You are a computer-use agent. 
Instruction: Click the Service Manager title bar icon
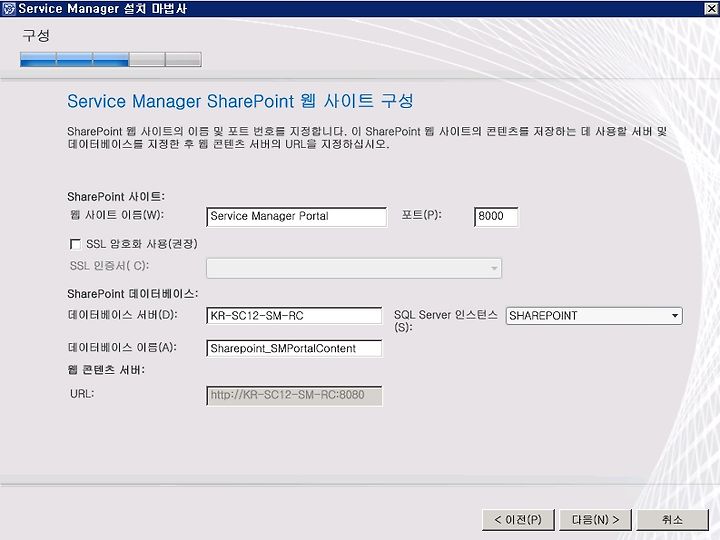coord(9,8)
